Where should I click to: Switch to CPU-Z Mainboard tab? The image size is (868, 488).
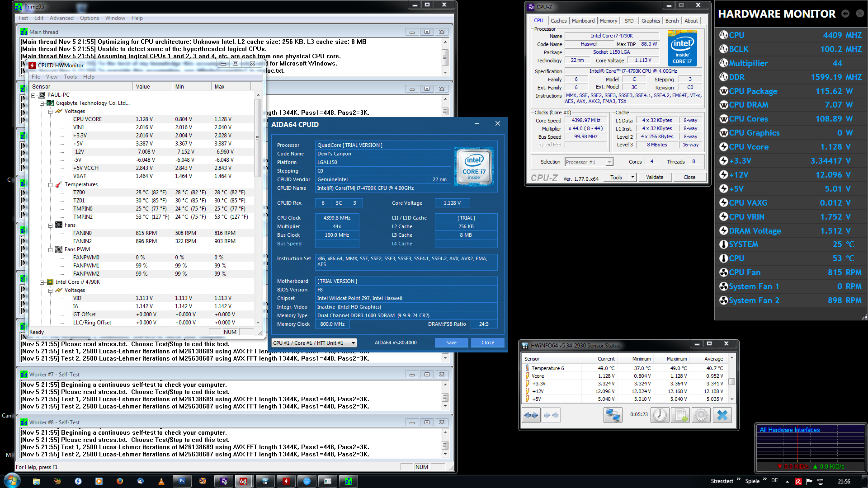(x=583, y=21)
